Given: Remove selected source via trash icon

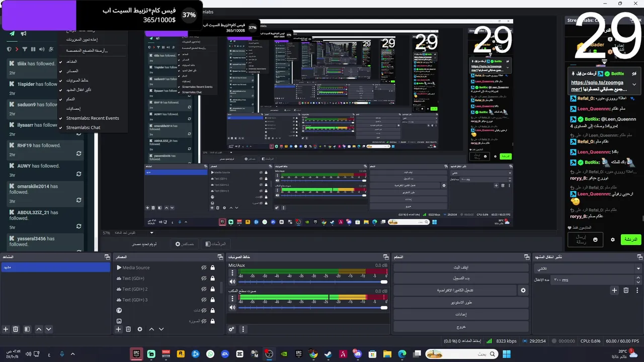Looking at the screenshot, I should point(128,329).
